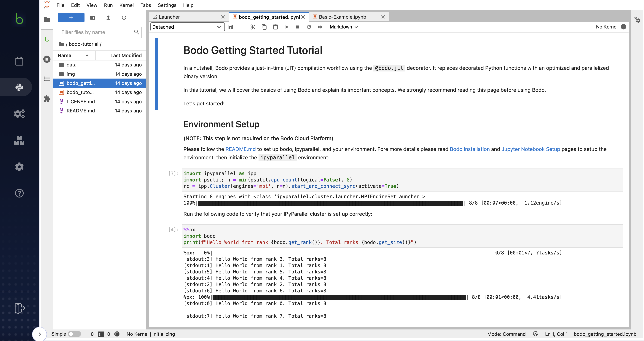The image size is (644, 341).
Task: Interrupt the kernel with stop button
Action: click(297, 27)
